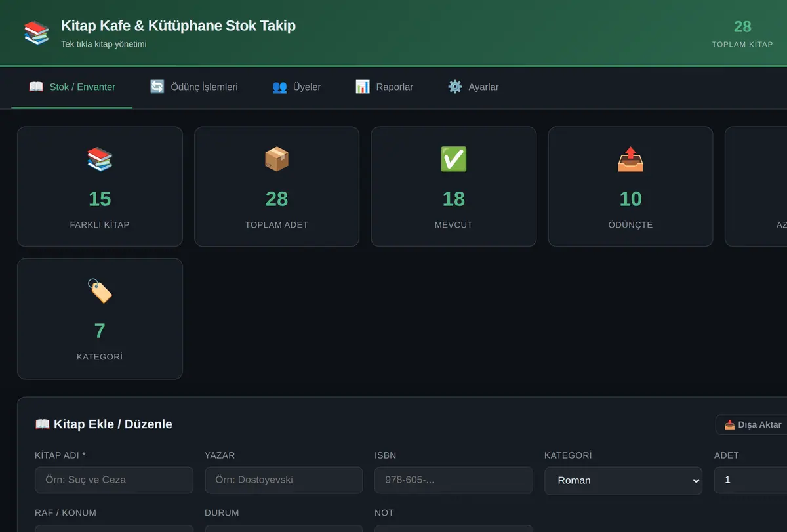Click the Farklı Kitap value 15
Screen dimensions: 787x532
pyautogui.click(x=100, y=199)
